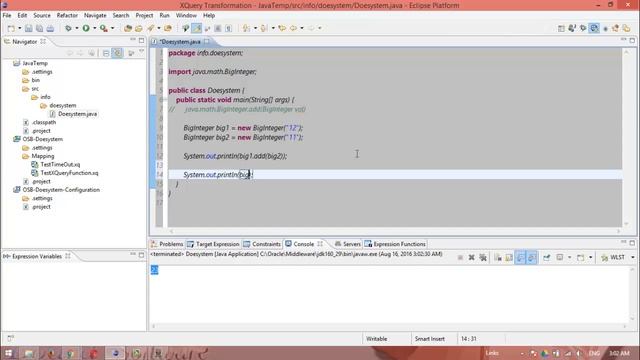Image resolution: width=640 pixels, height=360 pixels.
Task: Click the Save All icon in the toolbar
Action: pyautogui.click(x=39, y=28)
